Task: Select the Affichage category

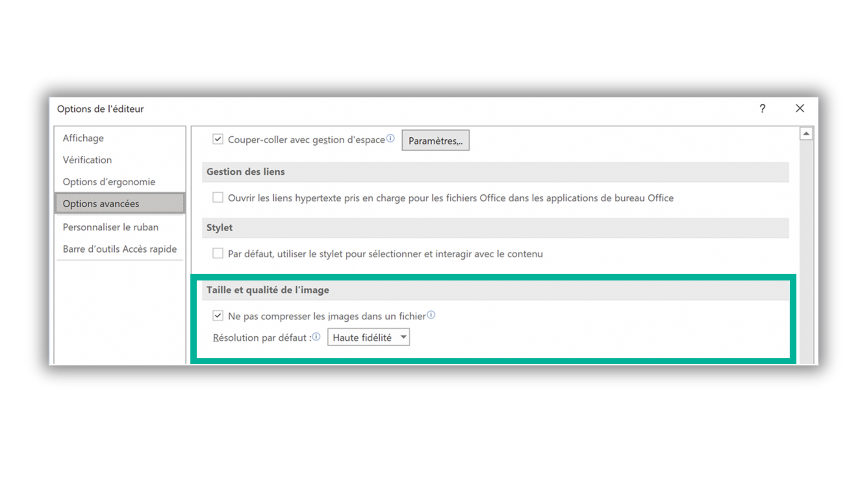Action: (83, 138)
